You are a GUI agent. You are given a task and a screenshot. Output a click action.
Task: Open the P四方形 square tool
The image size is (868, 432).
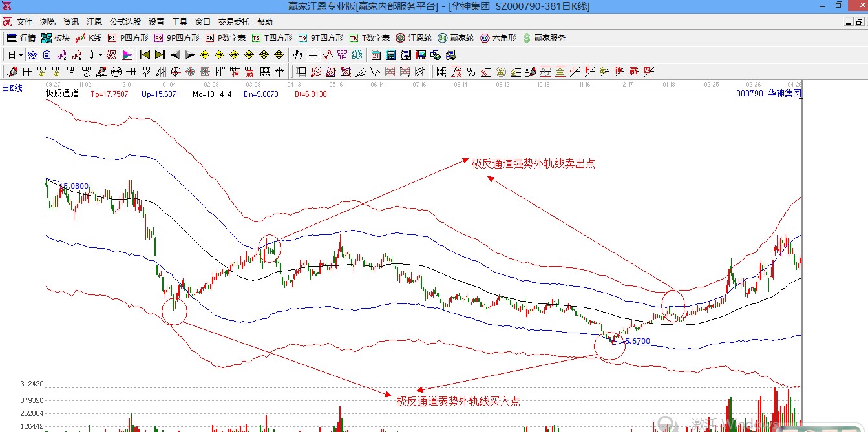coord(128,38)
